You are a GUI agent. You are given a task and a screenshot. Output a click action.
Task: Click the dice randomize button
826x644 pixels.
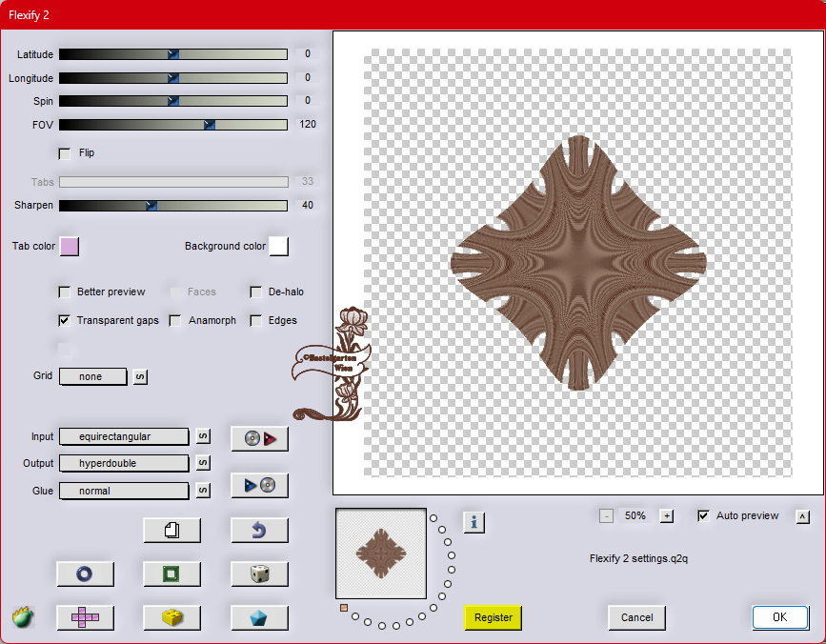pos(259,574)
